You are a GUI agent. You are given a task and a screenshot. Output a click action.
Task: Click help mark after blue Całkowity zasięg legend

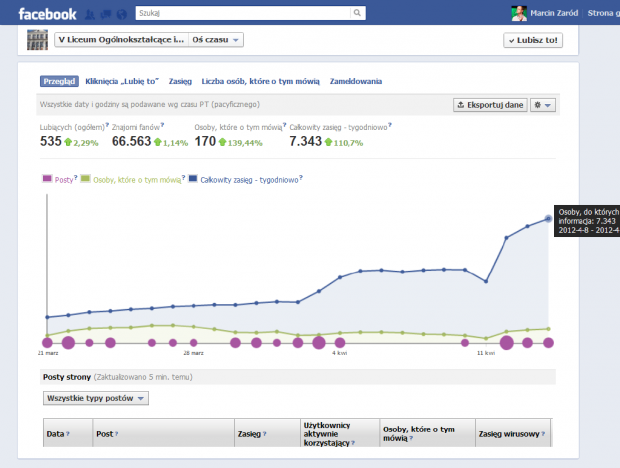301,178
